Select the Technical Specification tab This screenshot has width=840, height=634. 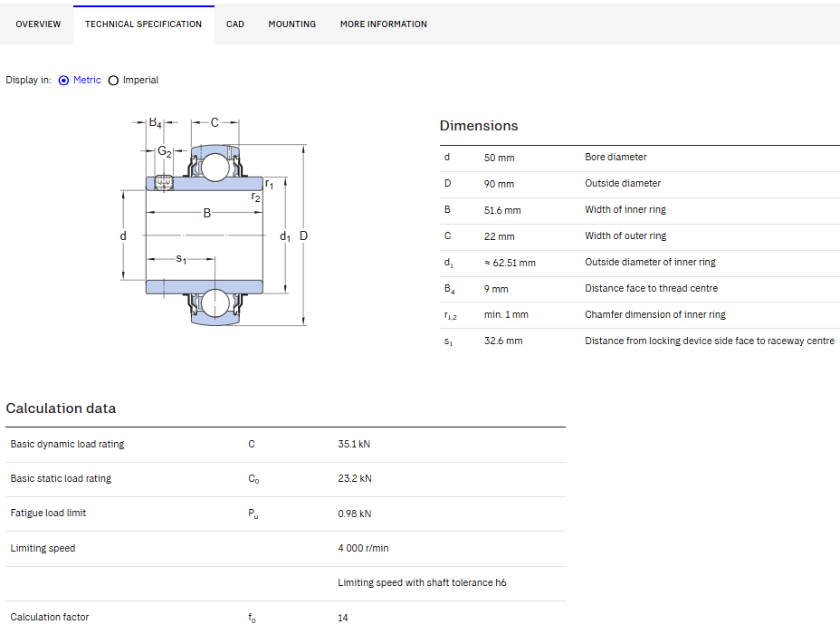click(144, 24)
